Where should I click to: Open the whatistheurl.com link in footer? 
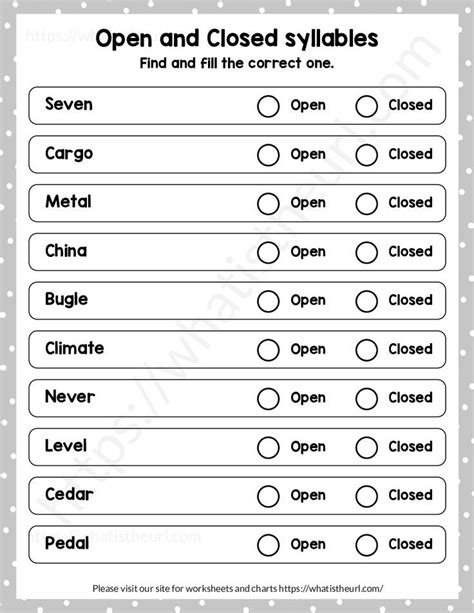331,588
